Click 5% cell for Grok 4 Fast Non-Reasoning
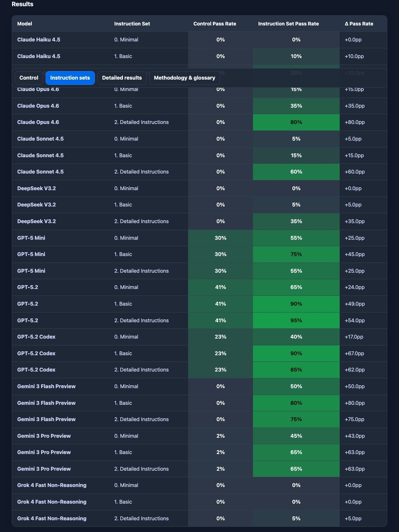Viewport: 399px width, 532px height. (x=296, y=519)
